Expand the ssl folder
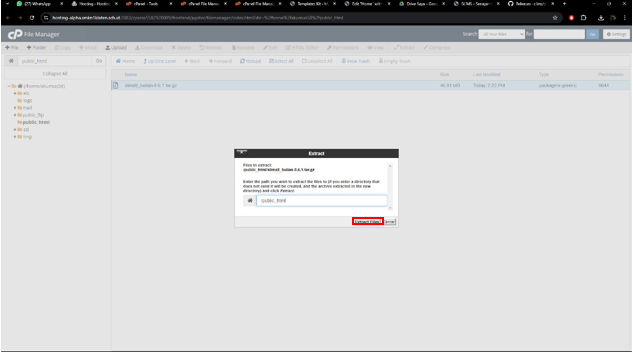The width and height of the screenshot is (633, 360). tap(15, 130)
